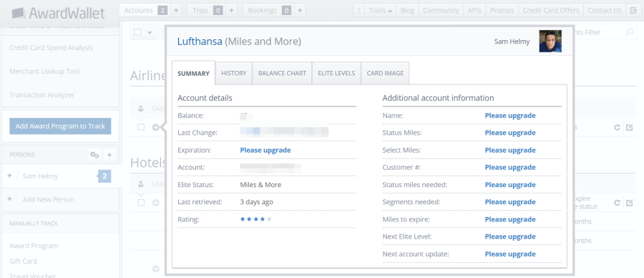Click Sam Helmy profile photo

point(550,41)
